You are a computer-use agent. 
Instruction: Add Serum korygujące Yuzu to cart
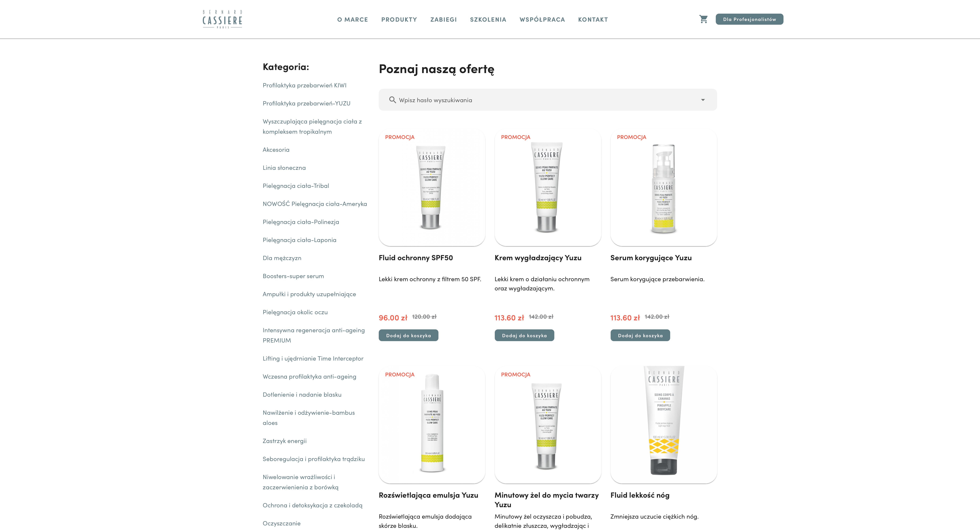tap(640, 336)
